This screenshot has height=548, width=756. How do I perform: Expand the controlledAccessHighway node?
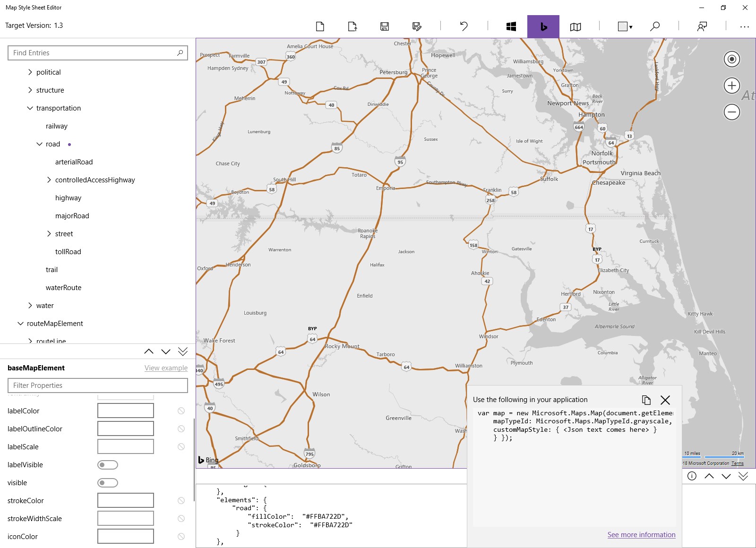49,180
